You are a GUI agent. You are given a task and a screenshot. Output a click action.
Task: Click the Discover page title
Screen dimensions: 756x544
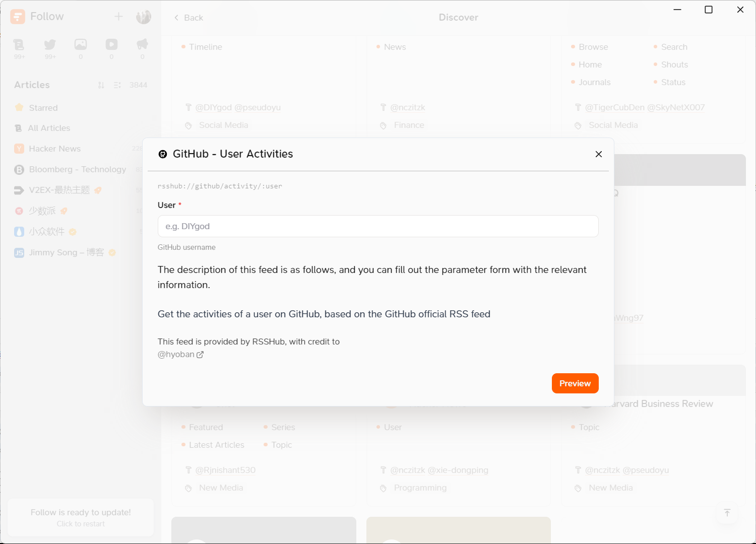click(459, 17)
